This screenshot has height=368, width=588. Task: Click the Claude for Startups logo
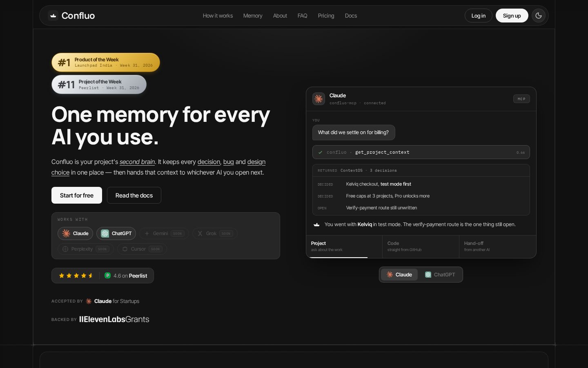click(112, 301)
